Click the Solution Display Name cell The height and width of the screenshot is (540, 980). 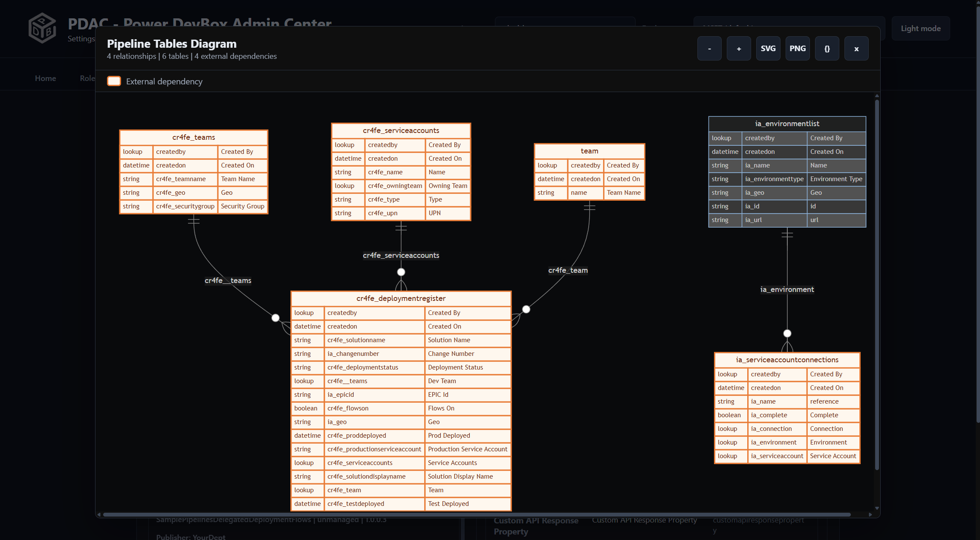coord(468,476)
